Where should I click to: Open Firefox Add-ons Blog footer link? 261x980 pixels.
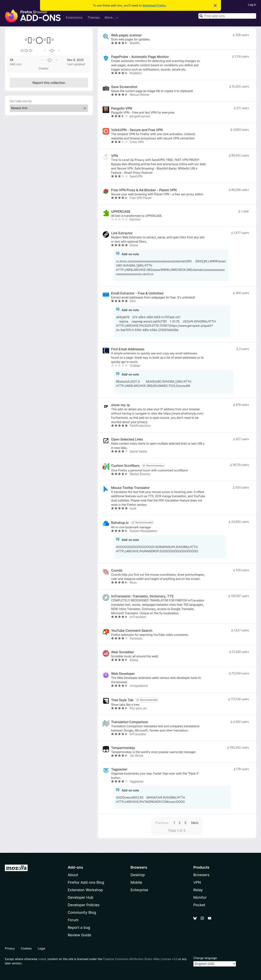86,882
